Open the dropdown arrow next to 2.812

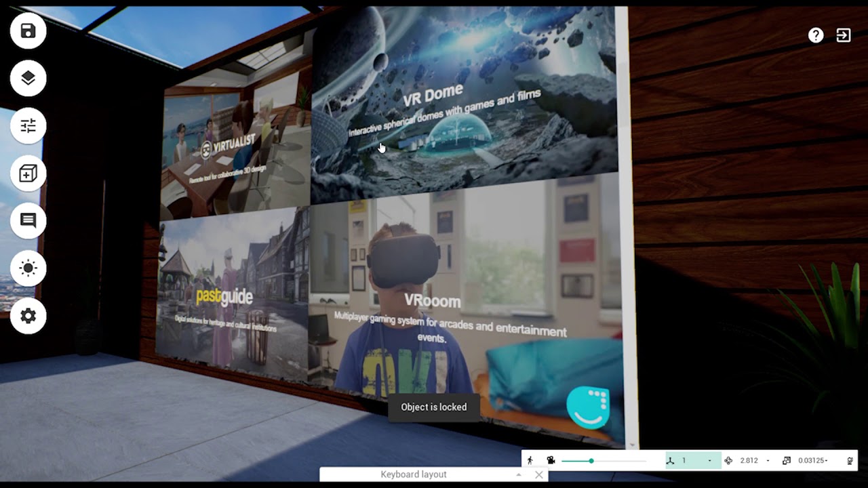[768, 461]
